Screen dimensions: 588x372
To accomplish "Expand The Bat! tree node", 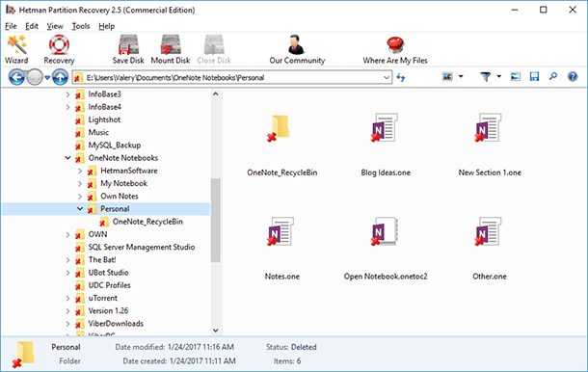I will [67, 260].
